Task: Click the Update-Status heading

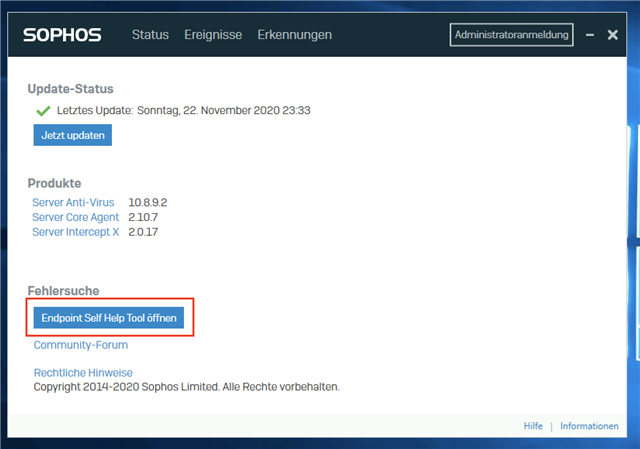Action: coord(70,89)
